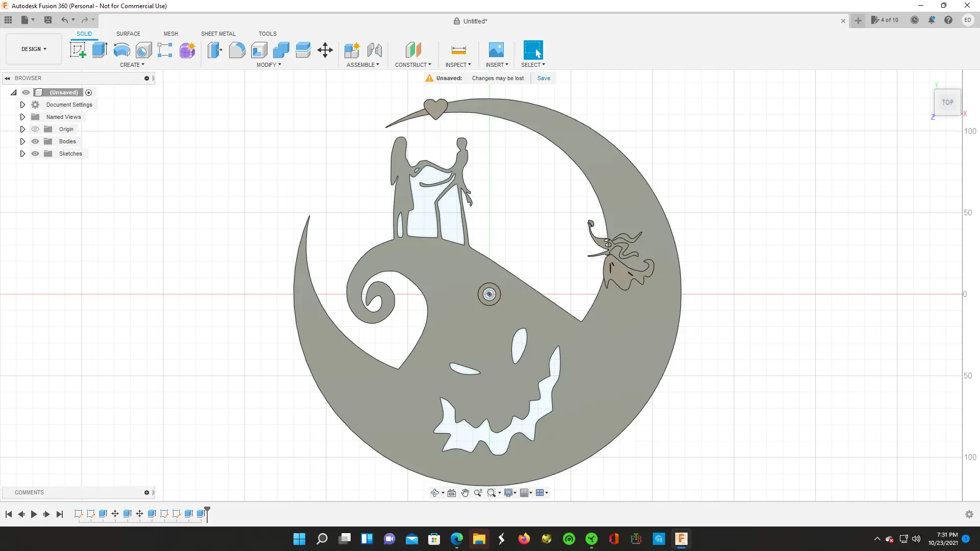Screen dimensions: 980x551
Task: Open the SELECT dropdown menu
Action: (533, 65)
